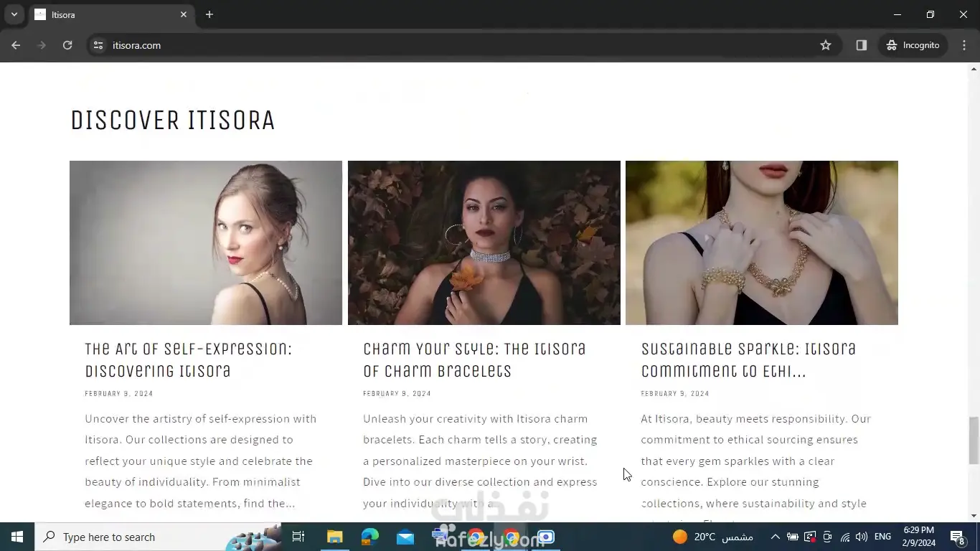This screenshot has width=980, height=551.
Task: Open the woman in autumn leaves blog image
Action: pos(484,242)
